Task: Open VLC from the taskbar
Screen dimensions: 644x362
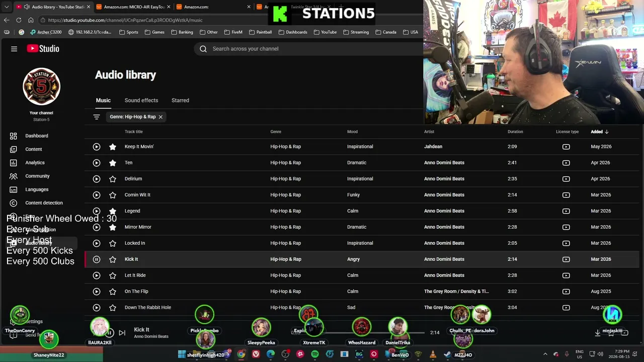Action: (x=433, y=354)
